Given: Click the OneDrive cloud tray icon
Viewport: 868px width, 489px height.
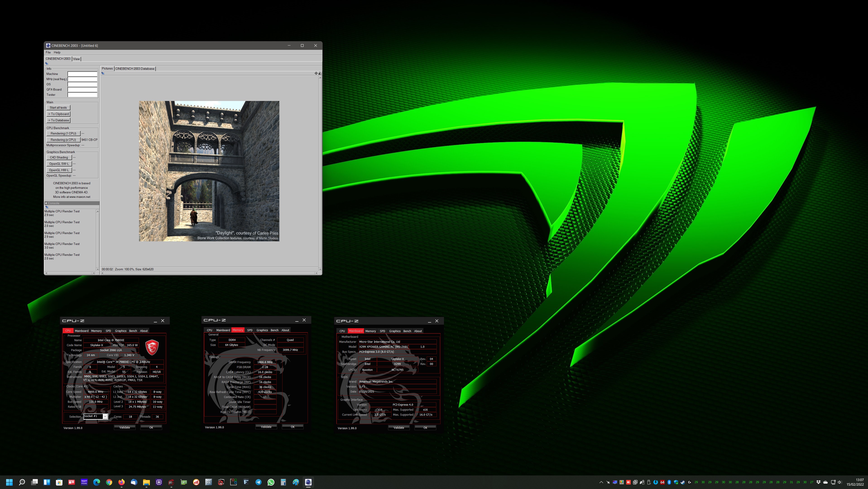Looking at the screenshot, I should pos(825,482).
